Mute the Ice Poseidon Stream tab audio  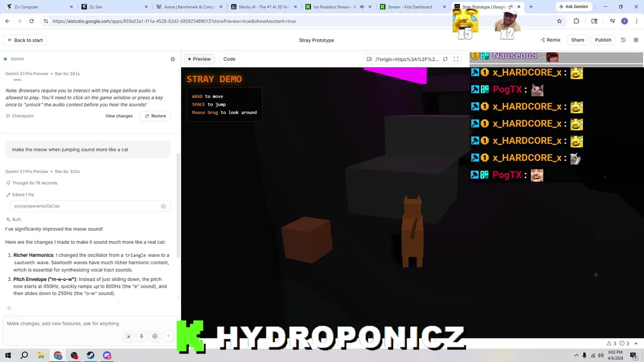pyautogui.click(x=361, y=7)
